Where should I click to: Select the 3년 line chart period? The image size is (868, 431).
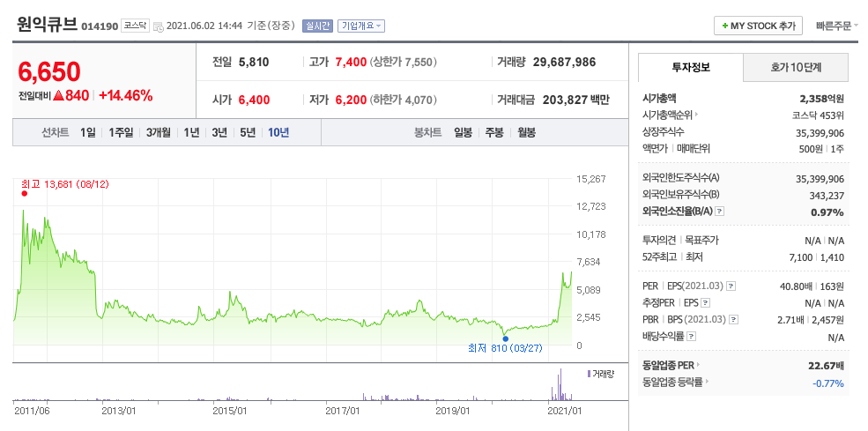[x=219, y=133]
